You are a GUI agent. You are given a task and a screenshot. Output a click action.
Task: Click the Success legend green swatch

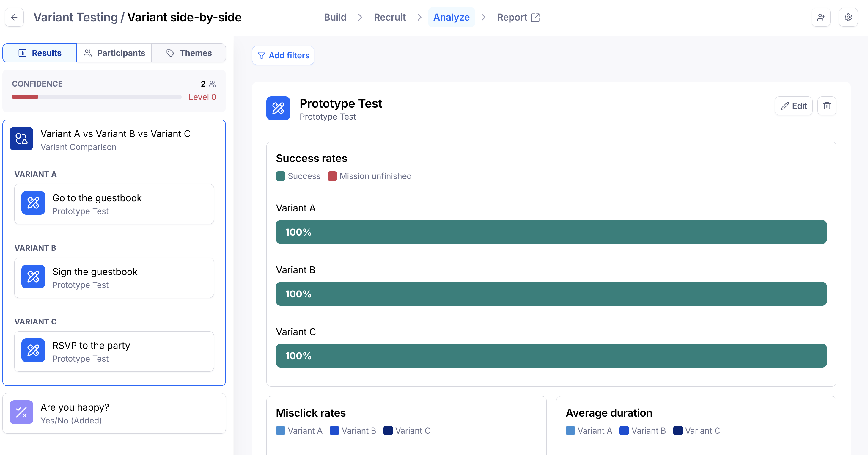pyautogui.click(x=280, y=176)
